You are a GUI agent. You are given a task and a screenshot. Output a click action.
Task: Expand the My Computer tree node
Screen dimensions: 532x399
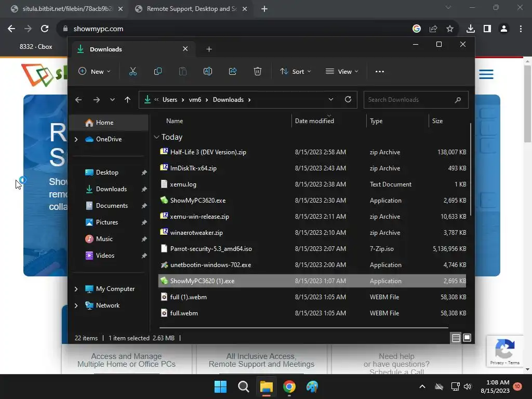pyautogui.click(x=76, y=289)
